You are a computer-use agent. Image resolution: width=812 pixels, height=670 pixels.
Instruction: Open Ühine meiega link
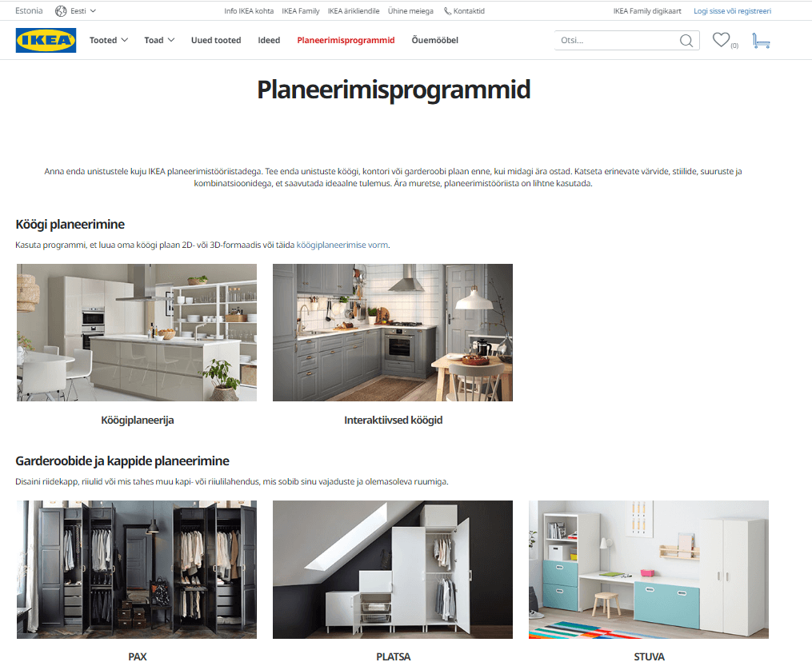click(410, 11)
